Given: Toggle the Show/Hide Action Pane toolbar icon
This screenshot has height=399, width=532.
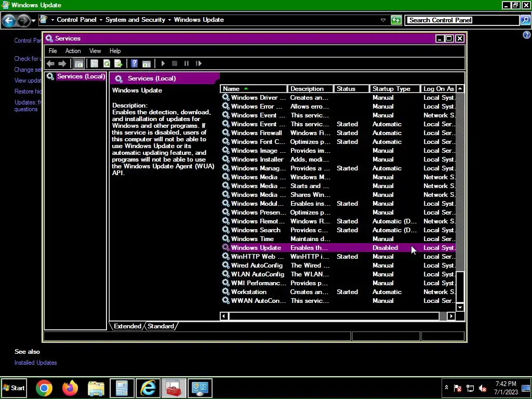Looking at the screenshot, I should 146,63.
